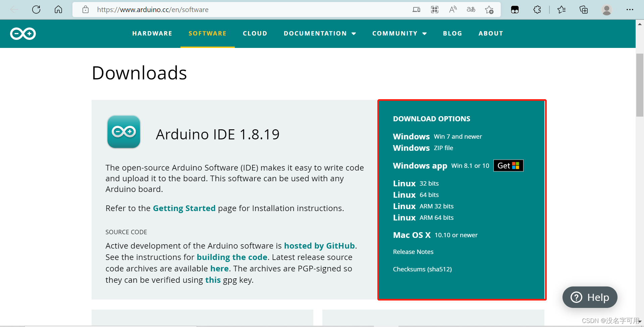Open favorites list icon
The image size is (644, 327).
561,10
